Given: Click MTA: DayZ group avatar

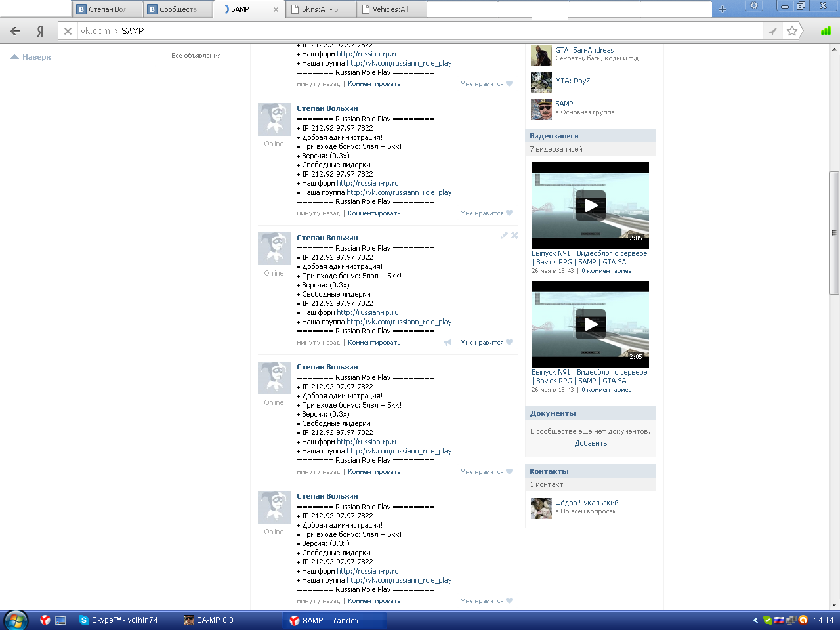Looking at the screenshot, I should coord(541,83).
